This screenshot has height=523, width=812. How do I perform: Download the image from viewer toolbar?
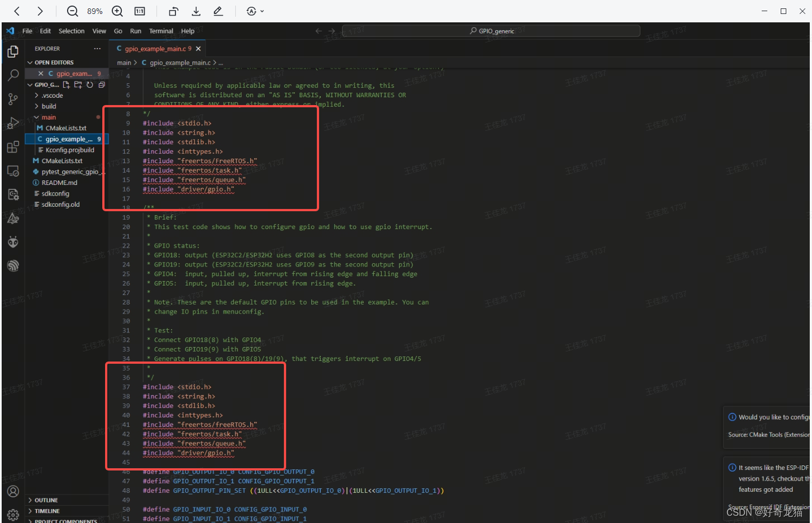(x=196, y=11)
